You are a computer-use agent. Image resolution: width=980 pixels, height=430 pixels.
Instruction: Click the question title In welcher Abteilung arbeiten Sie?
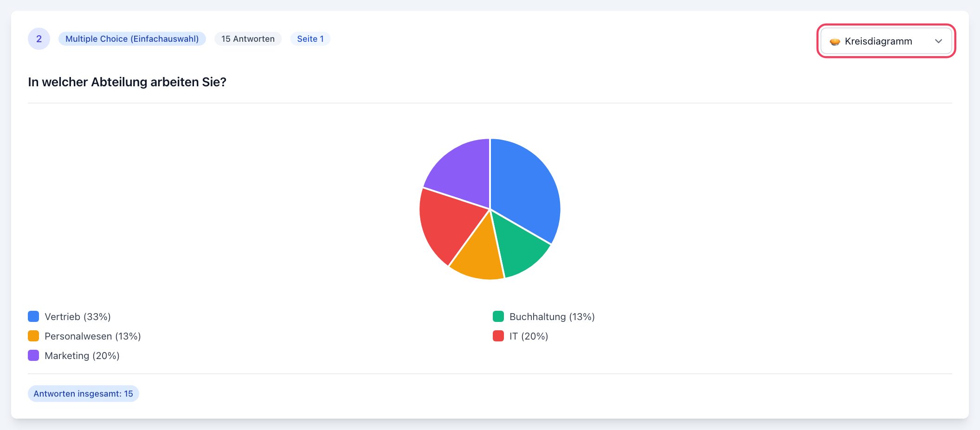tap(127, 82)
